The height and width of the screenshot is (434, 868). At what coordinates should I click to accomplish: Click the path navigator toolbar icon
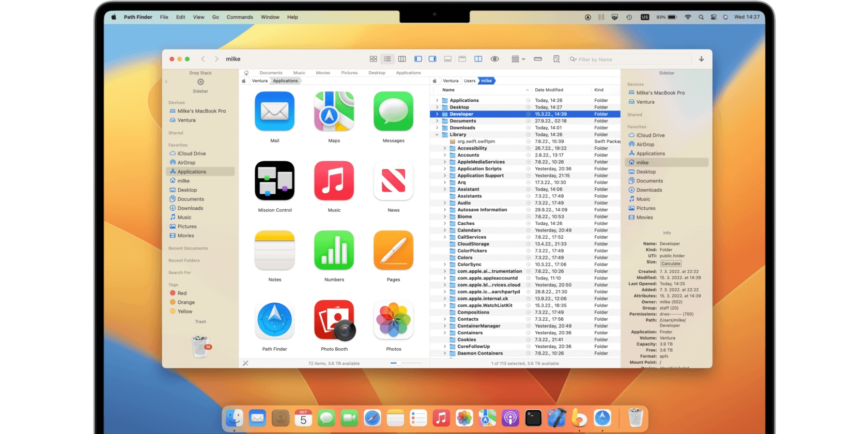point(538,59)
